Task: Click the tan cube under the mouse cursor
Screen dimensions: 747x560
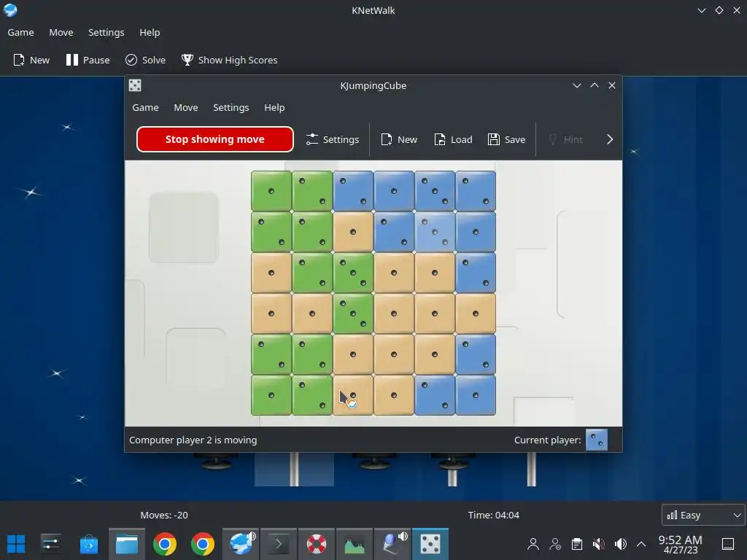Action: click(x=353, y=395)
